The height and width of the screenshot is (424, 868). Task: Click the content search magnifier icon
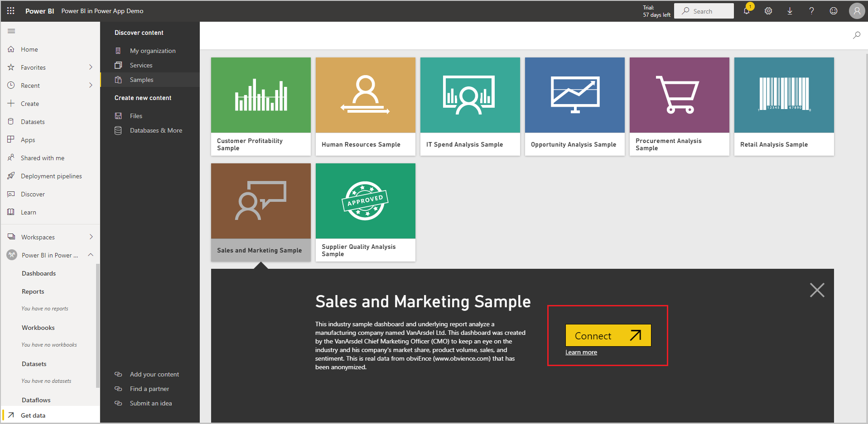point(856,35)
